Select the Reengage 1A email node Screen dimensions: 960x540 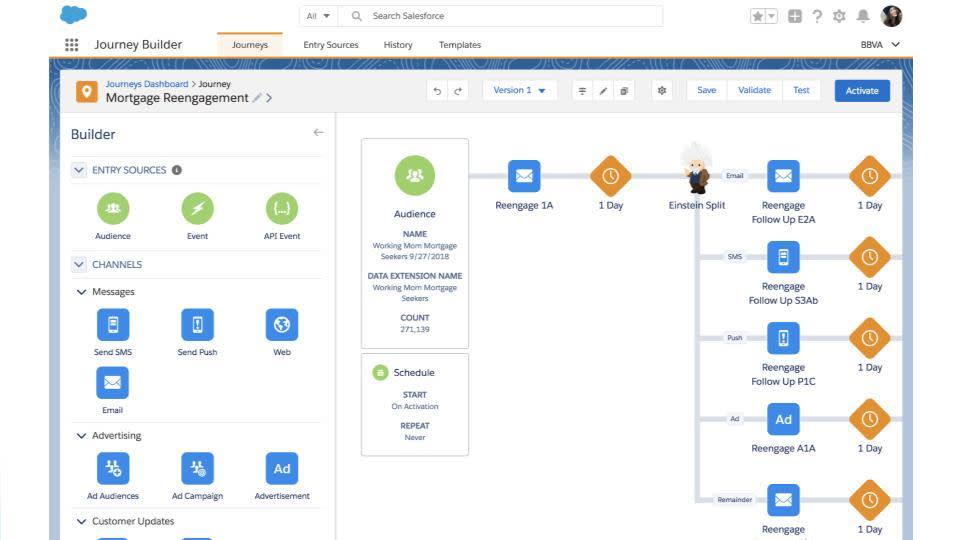[524, 176]
